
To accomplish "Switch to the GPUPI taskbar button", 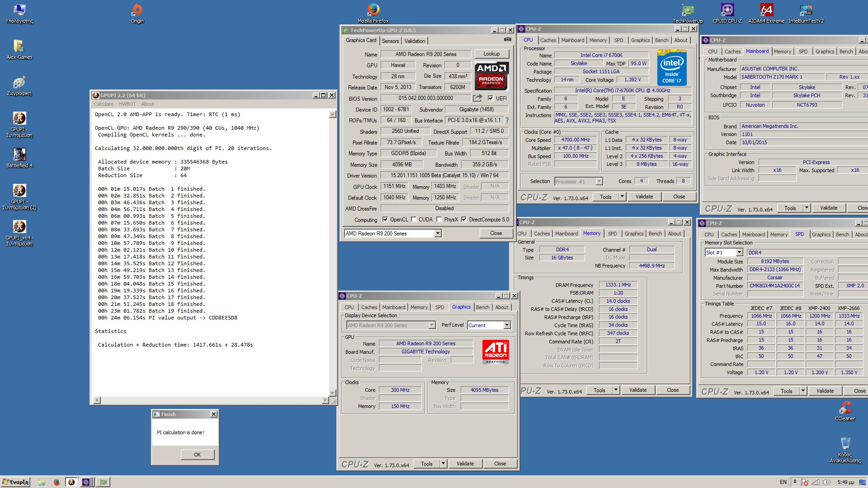I will pyautogui.click(x=71, y=482).
